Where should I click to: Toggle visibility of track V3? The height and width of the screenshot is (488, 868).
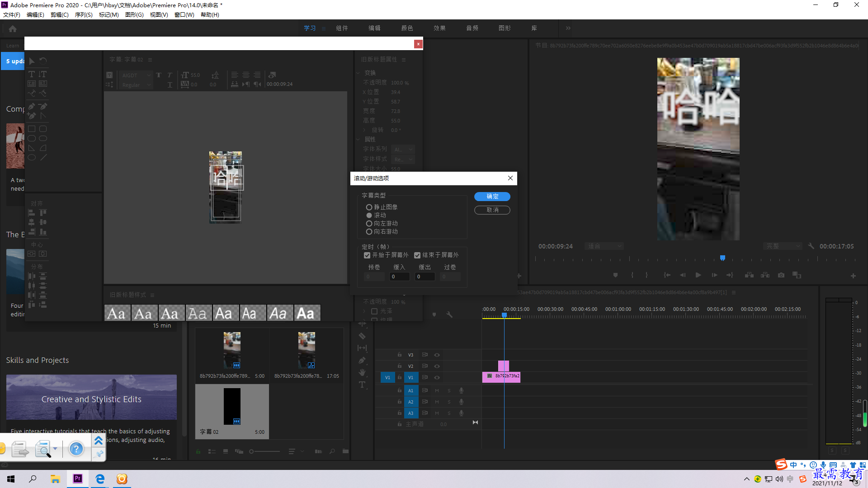click(x=437, y=355)
